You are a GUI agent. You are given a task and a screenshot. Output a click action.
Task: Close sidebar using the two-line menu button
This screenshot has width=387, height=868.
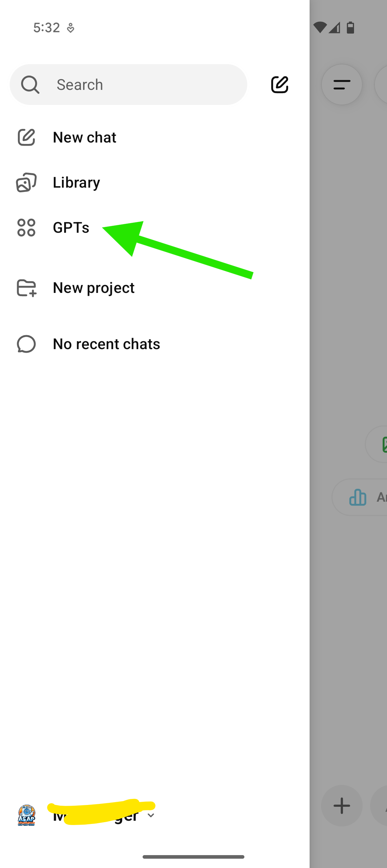pos(341,85)
